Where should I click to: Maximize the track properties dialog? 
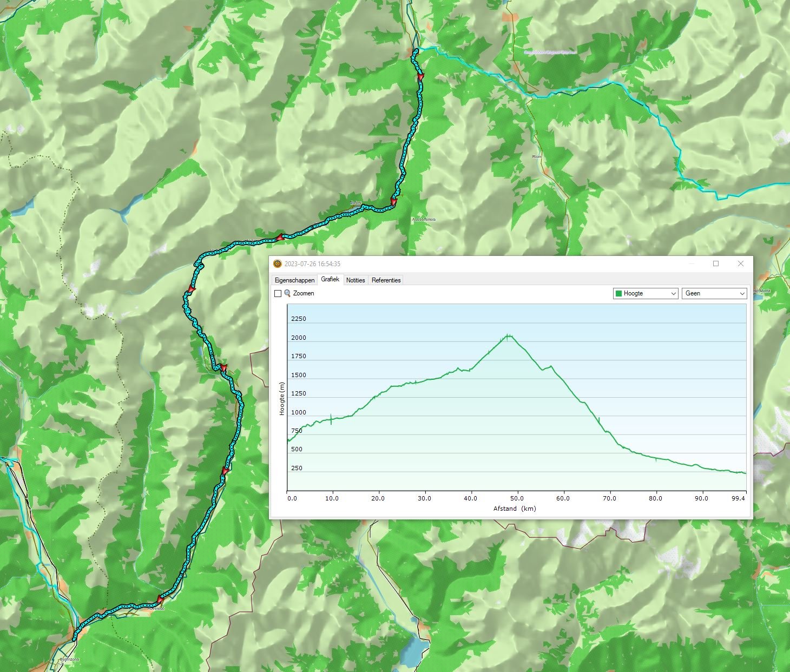tap(716, 264)
